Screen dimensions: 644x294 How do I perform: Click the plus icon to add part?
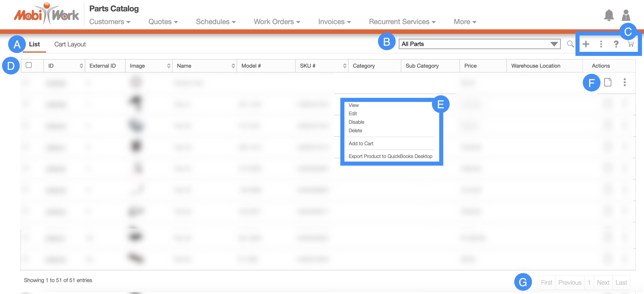coord(586,44)
